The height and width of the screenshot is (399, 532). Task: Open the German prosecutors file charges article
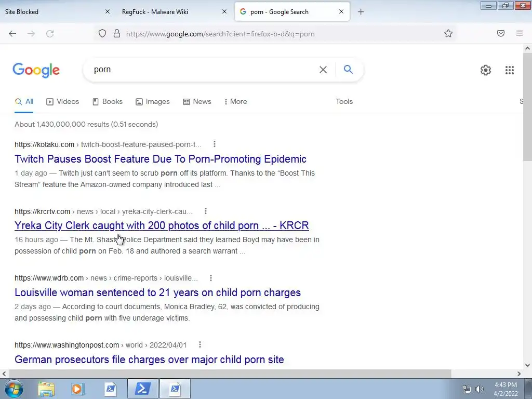149,360
